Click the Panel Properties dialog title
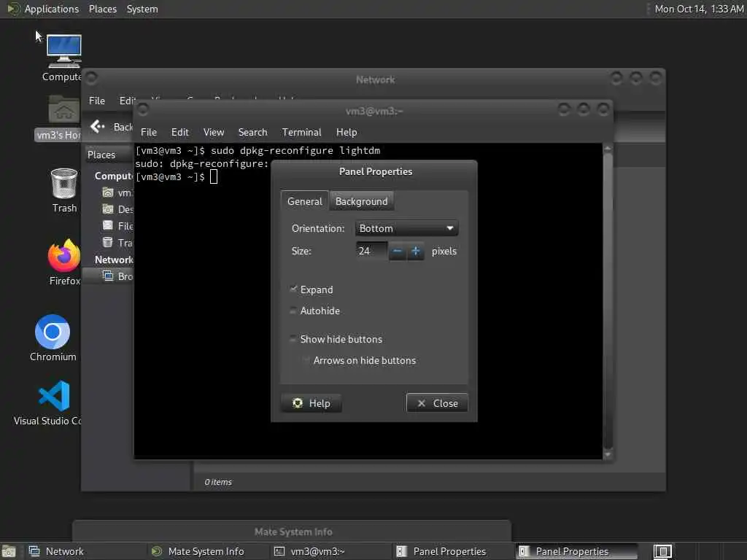Viewport: 747px width, 560px height. coord(376,171)
